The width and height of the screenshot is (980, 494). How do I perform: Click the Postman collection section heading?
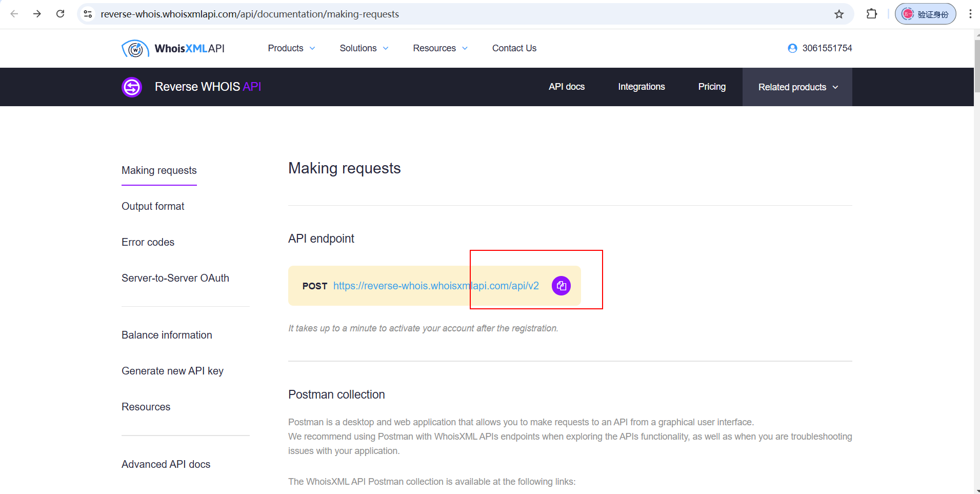click(336, 394)
